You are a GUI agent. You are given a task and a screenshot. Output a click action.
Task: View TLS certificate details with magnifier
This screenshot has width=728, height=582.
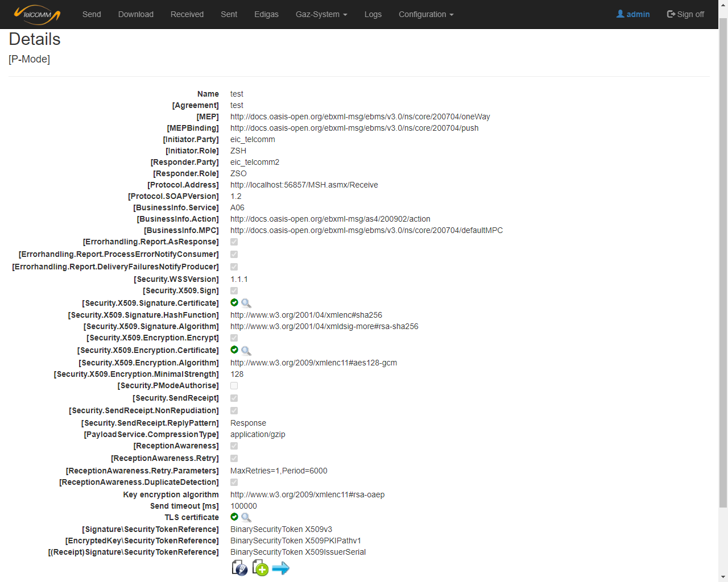(x=246, y=518)
